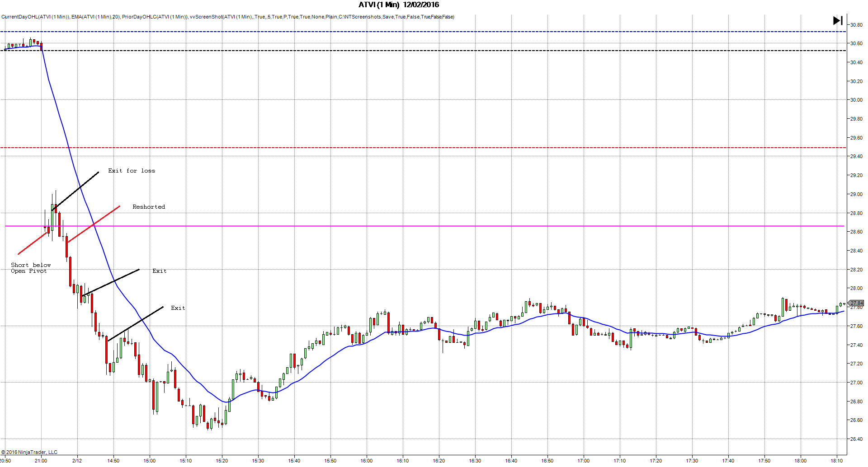Image resolution: width=868 pixels, height=467 pixels.
Task: Select the red dashed horizontal line
Action: point(423,148)
